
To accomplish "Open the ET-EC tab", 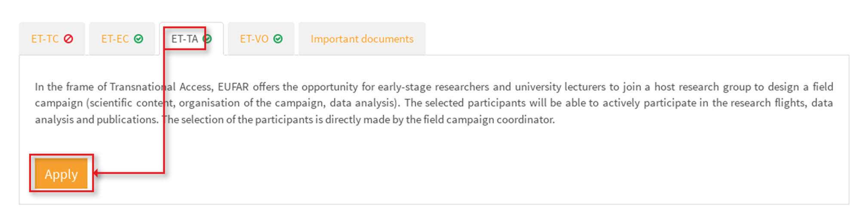I will [115, 39].
